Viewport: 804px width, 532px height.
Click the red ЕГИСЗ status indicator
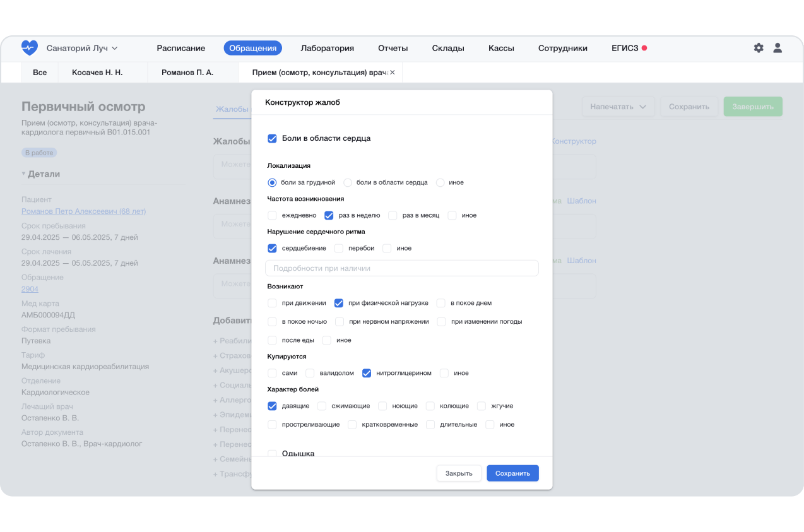[644, 48]
